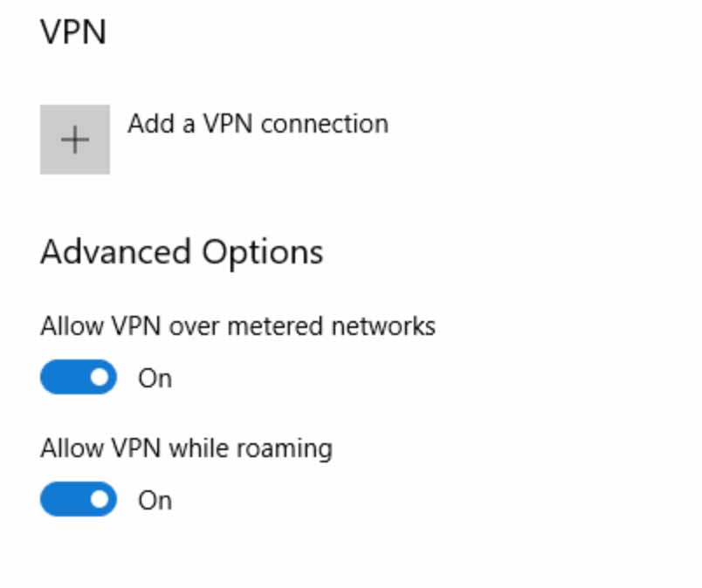The width and height of the screenshot is (702, 588).
Task: Select the VPN page heading
Action: coord(73,32)
